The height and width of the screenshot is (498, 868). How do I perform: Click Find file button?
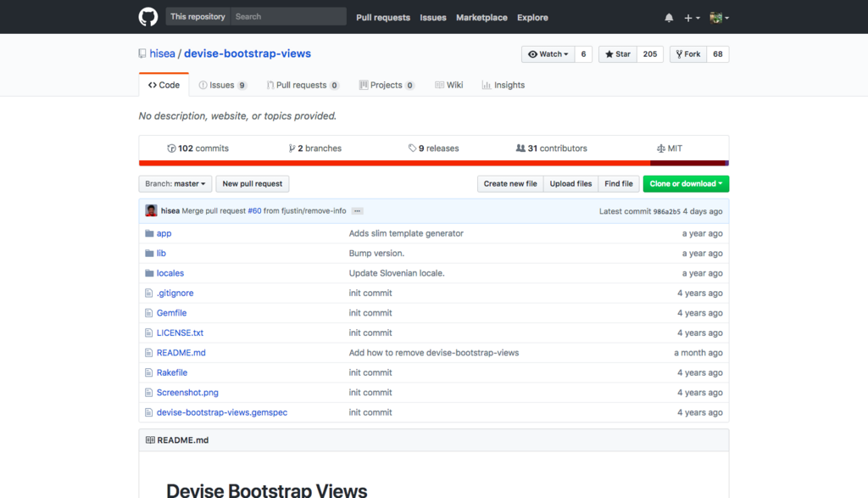(618, 184)
